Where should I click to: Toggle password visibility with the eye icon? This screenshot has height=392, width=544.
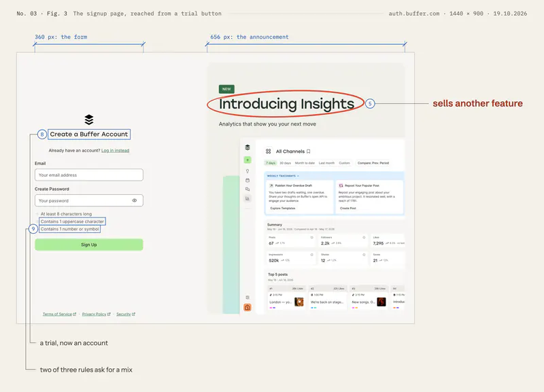click(x=134, y=200)
